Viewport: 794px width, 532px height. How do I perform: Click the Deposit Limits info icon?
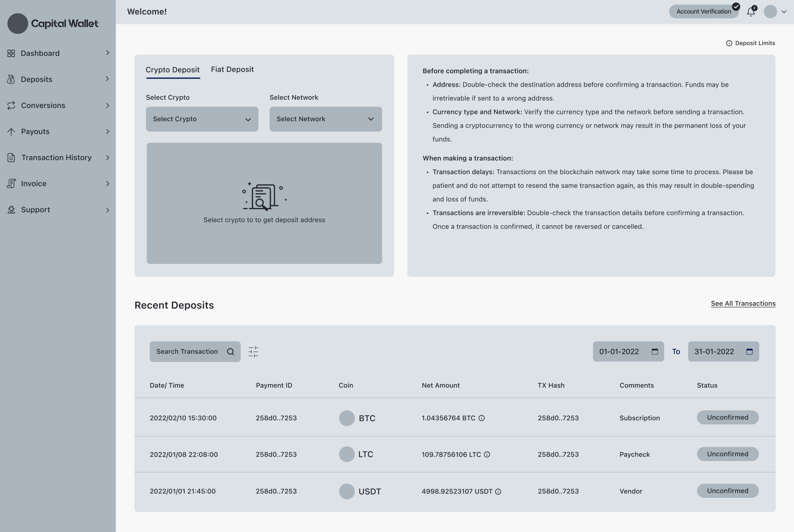pyautogui.click(x=729, y=43)
